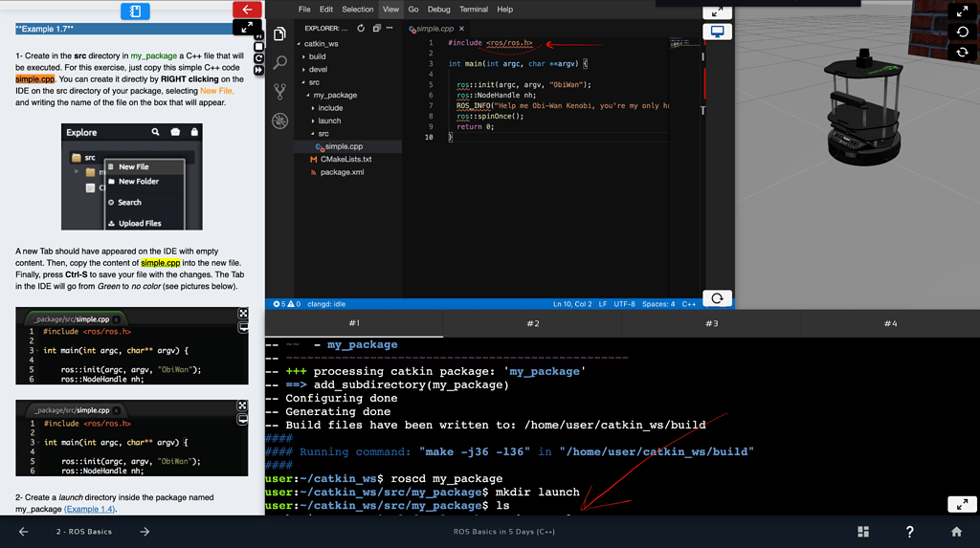The image size is (980, 548).
Task: Click the blue monitor graphical tools icon
Action: click(717, 32)
